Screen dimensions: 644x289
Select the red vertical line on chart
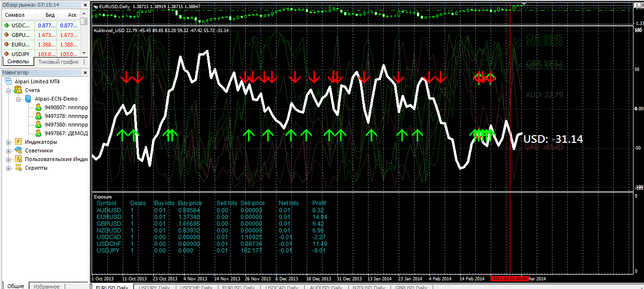click(x=510, y=144)
